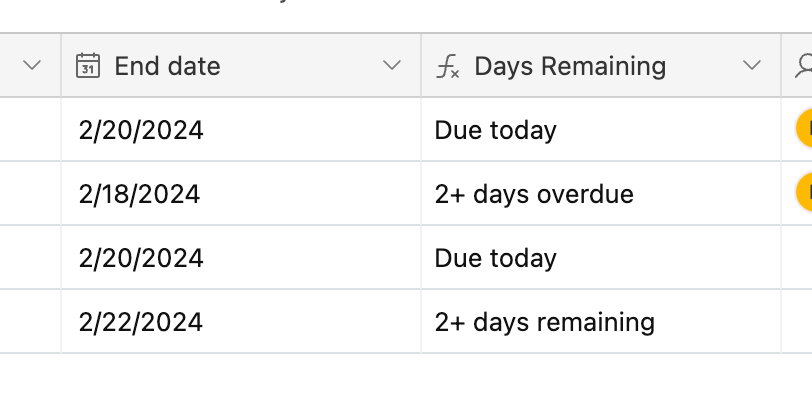
Task: Select the 2/18/2024 end date cell
Action: coord(241,193)
